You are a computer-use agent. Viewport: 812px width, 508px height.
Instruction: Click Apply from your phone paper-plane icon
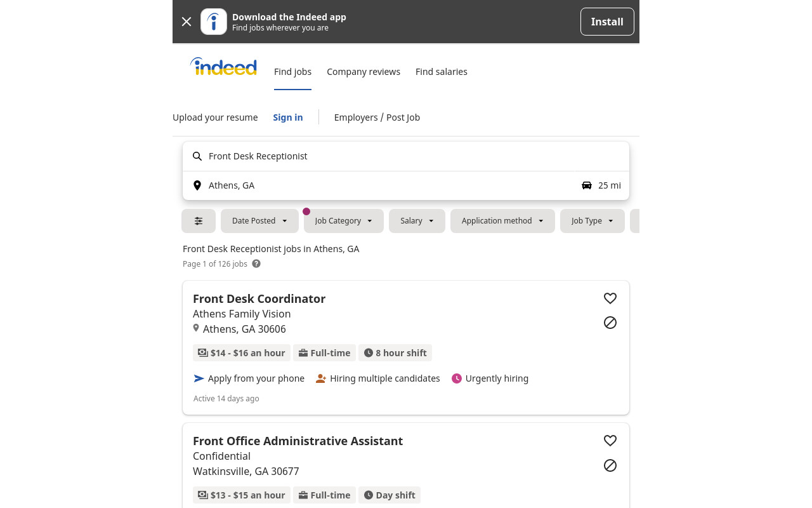(x=199, y=378)
